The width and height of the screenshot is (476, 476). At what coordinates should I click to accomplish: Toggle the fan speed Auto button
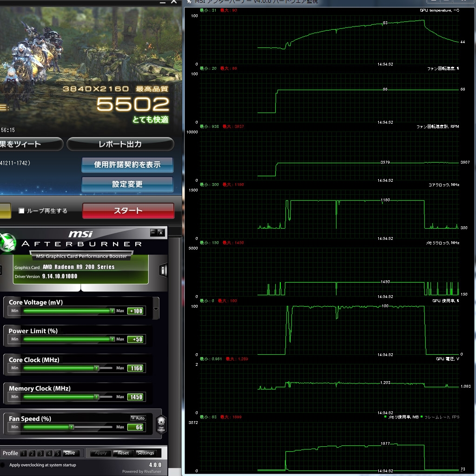click(x=138, y=418)
